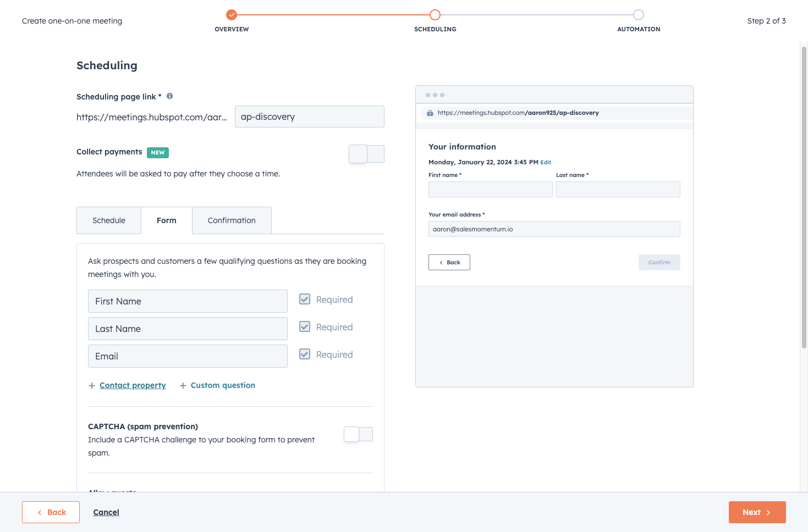
Task: Click the preview URL text
Action: point(518,113)
